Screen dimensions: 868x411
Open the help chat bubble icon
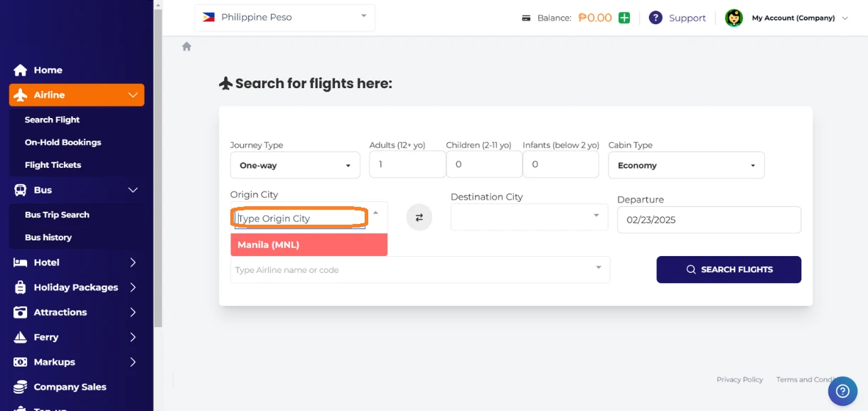842,391
